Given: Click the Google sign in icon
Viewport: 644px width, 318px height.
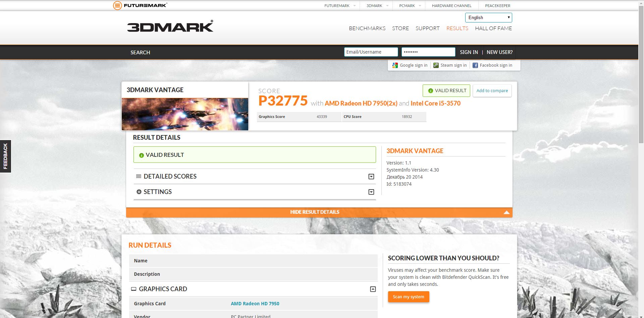Looking at the screenshot, I should tap(395, 65).
